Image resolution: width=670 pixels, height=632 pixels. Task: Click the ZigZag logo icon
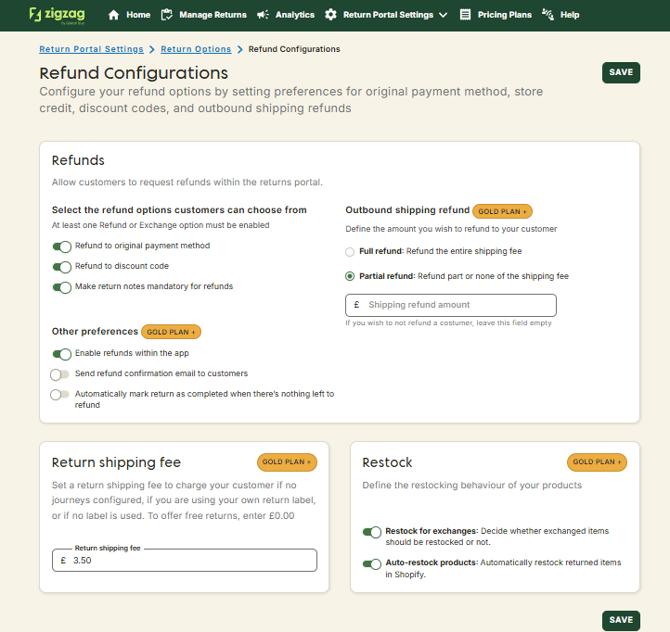coord(35,14)
